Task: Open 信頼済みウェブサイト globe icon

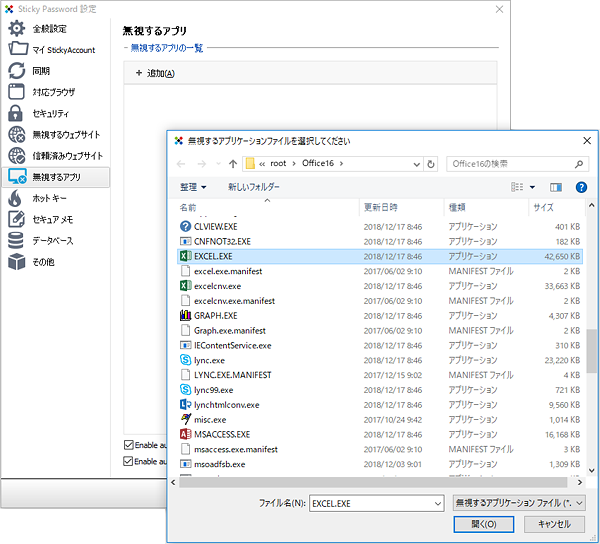Action: (x=17, y=156)
